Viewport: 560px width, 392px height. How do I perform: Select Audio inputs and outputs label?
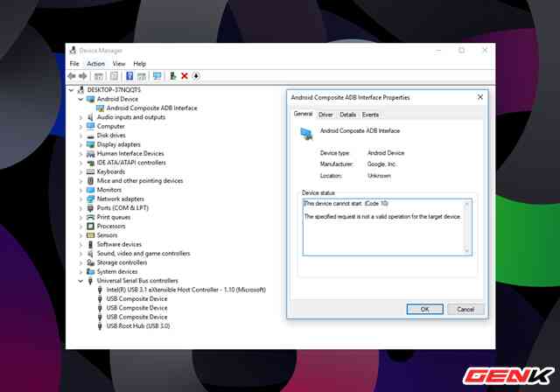point(131,117)
